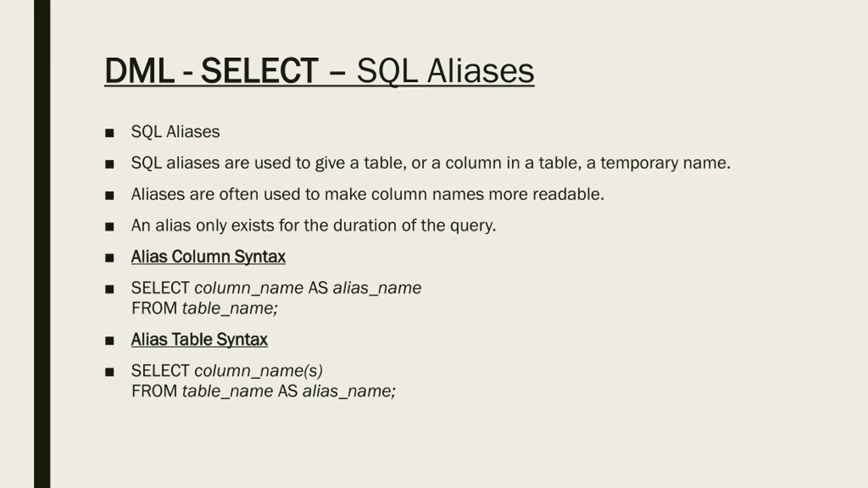Click the slide title DML - SELECT – SQL Aliases
This screenshot has height=488, width=868.
point(319,71)
